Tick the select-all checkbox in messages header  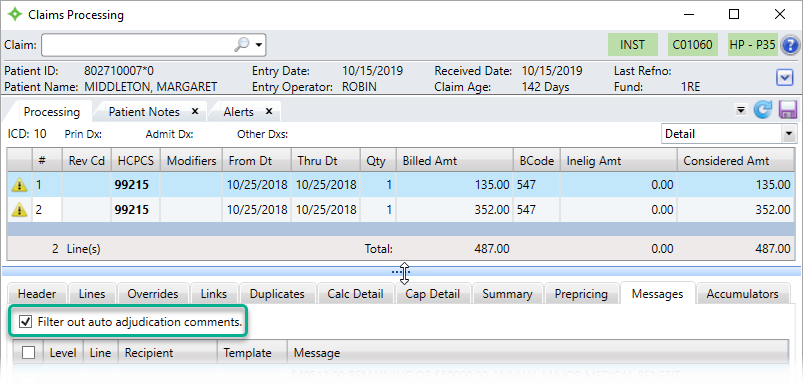[29, 352]
